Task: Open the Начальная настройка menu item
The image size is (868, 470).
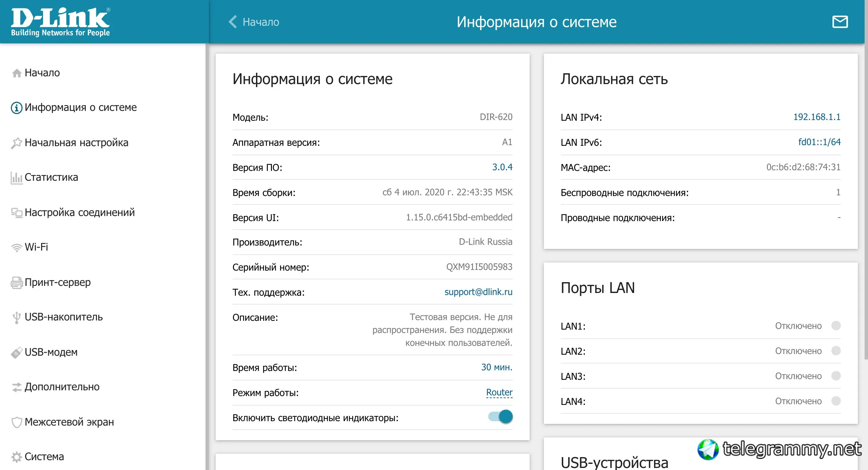Action: pos(77,143)
